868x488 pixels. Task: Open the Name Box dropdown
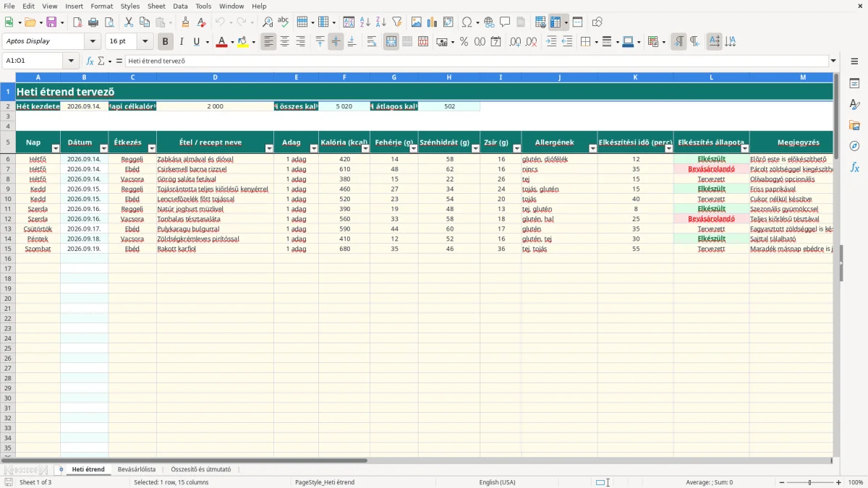coord(71,61)
